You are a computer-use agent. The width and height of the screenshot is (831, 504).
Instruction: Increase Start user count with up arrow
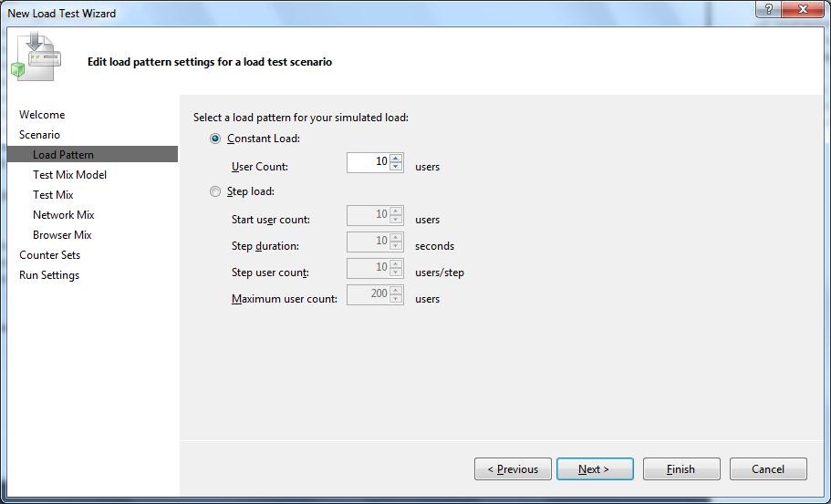[396, 211]
